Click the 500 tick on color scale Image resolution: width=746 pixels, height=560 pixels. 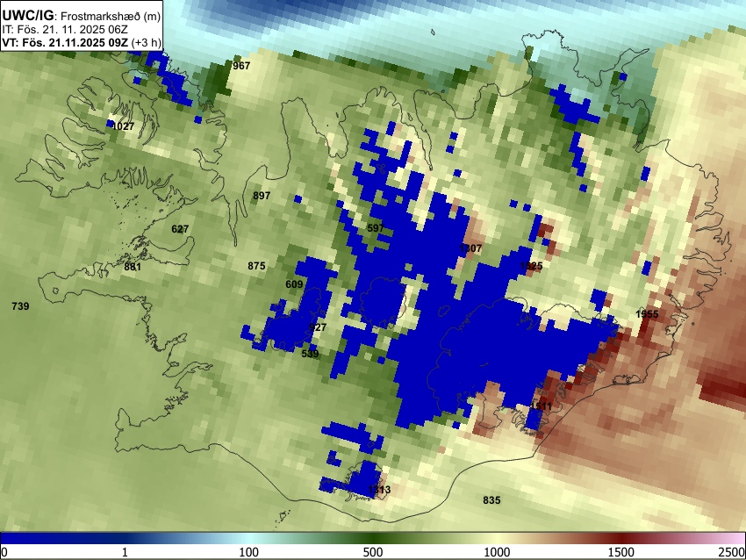[373, 552]
